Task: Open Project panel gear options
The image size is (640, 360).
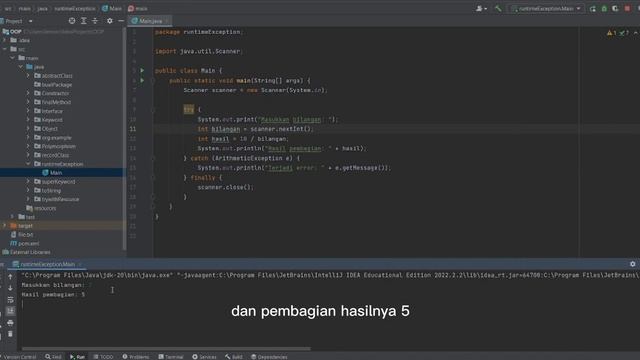Action: [x=109, y=21]
